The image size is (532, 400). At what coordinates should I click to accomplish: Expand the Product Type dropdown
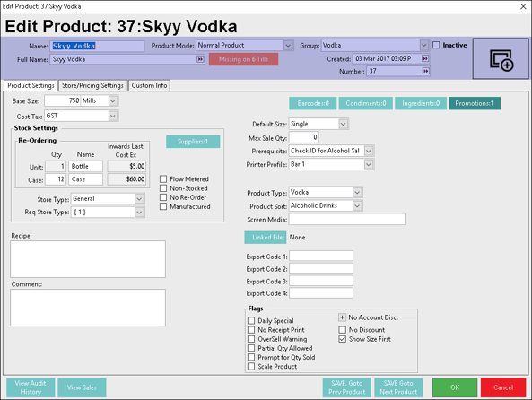(357, 192)
